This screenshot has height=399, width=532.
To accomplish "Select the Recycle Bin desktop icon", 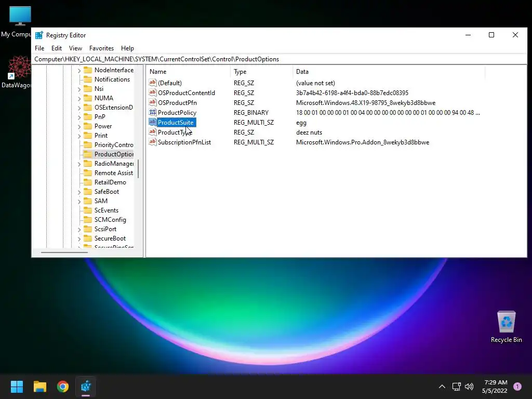I will point(506,327).
